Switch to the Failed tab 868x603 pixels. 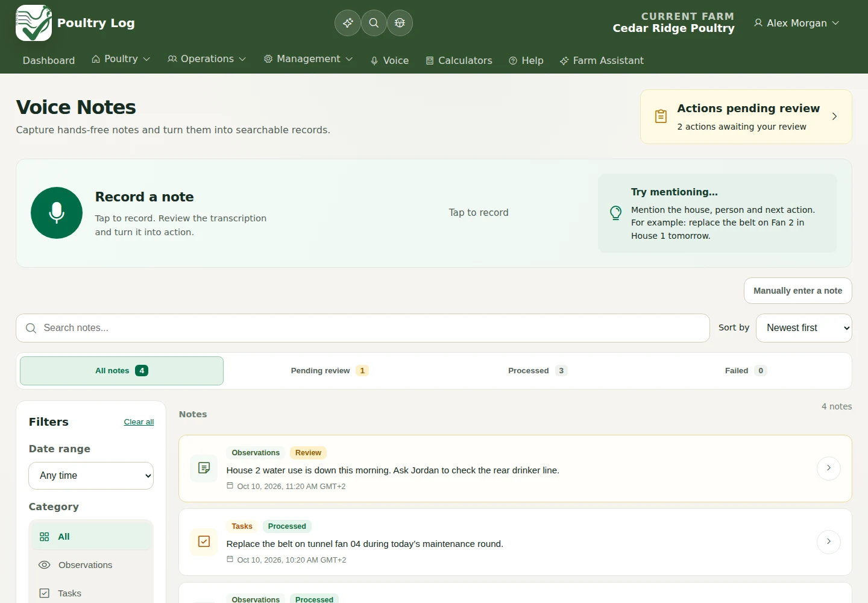coord(746,371)
